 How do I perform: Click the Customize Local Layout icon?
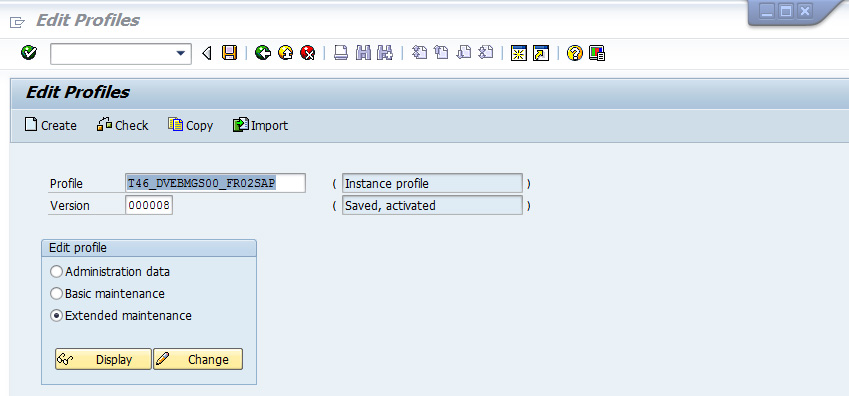point(597,53)
